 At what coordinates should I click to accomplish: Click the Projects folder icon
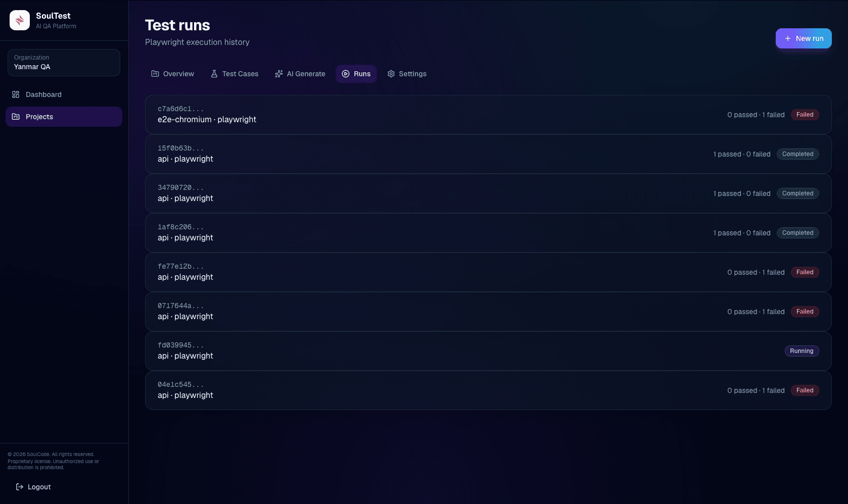[16, 117]
